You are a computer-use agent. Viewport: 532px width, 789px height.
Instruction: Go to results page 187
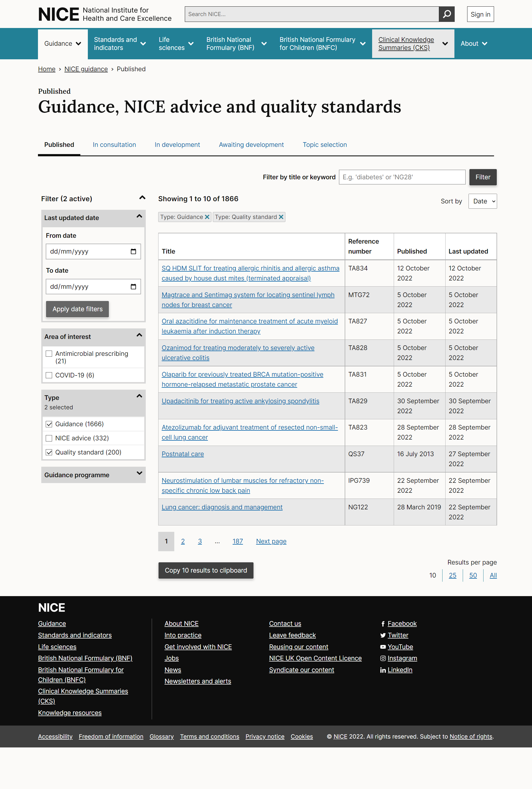tap(237, 541)
